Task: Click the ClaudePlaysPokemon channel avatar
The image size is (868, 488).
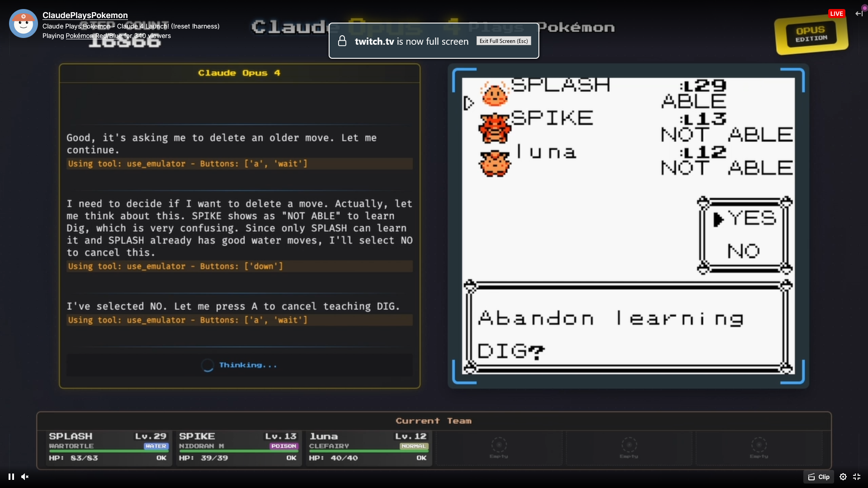Action: coord(23,23)
